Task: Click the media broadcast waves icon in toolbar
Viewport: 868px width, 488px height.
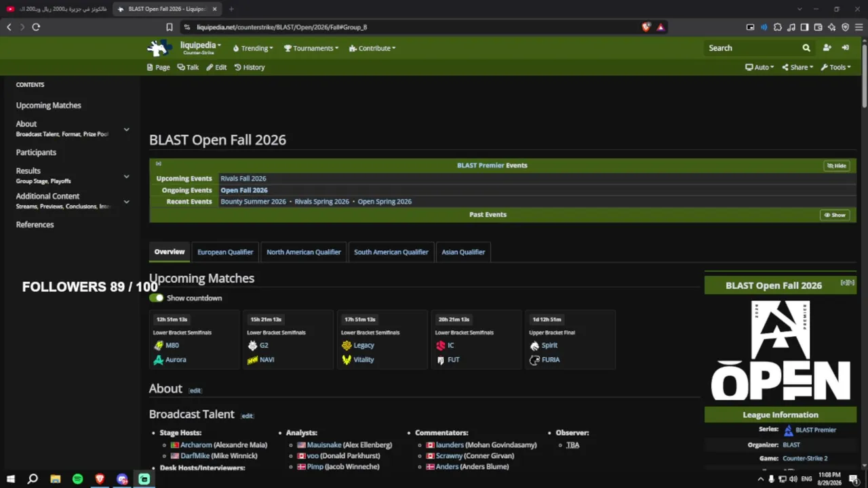Action: coord(764,27)
